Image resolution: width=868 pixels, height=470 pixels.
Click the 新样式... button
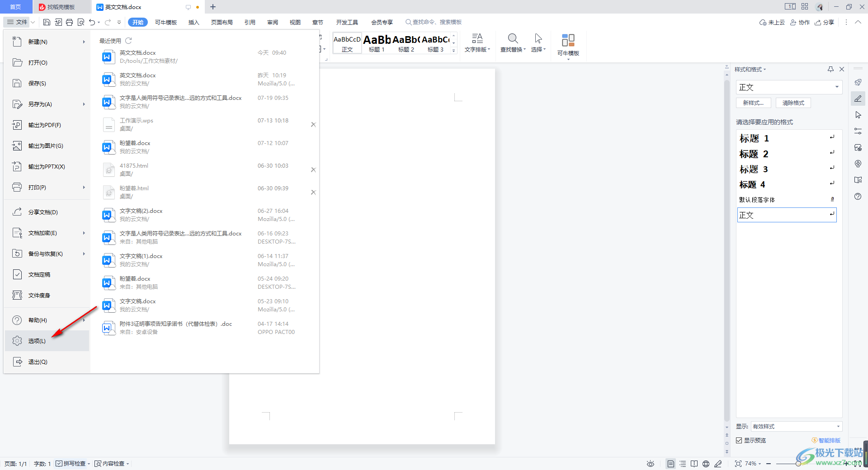[753, 103]
